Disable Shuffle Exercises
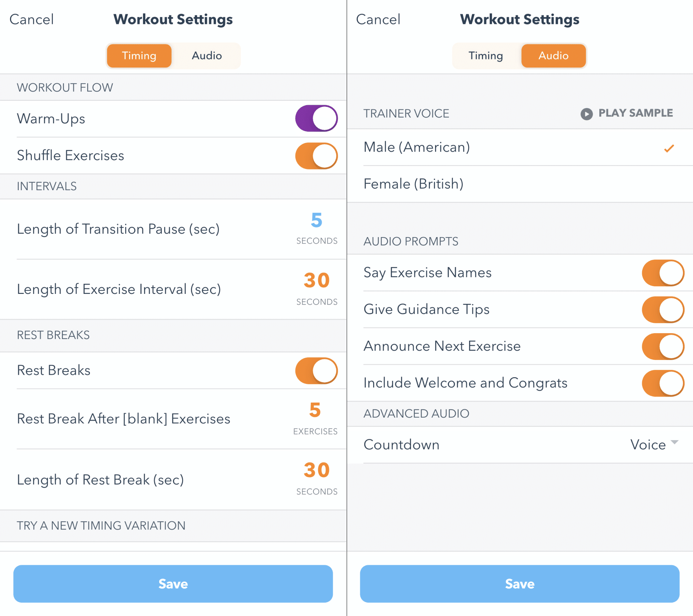The width and height of the screenshot is (693, 616). (x=316, y=156)
